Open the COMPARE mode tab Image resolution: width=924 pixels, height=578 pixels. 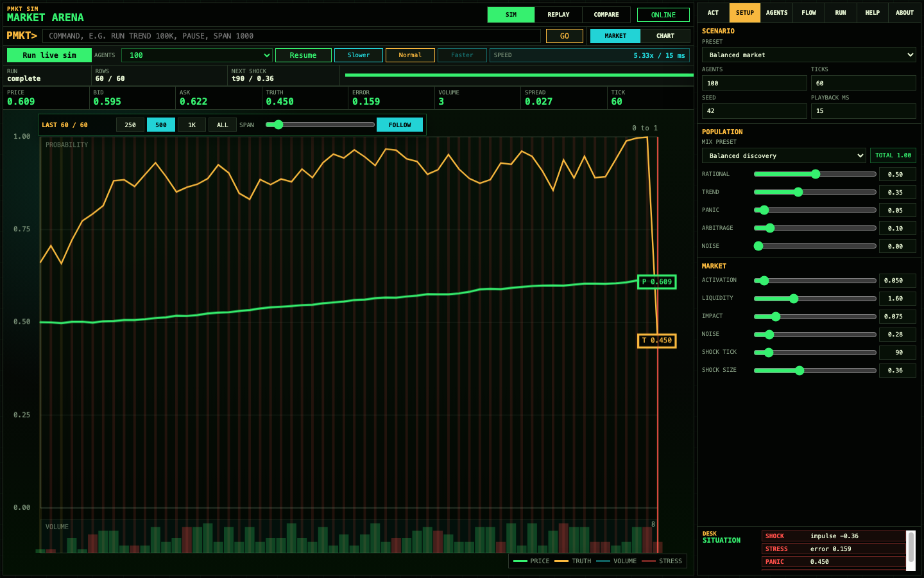click(x=606, y=15)
